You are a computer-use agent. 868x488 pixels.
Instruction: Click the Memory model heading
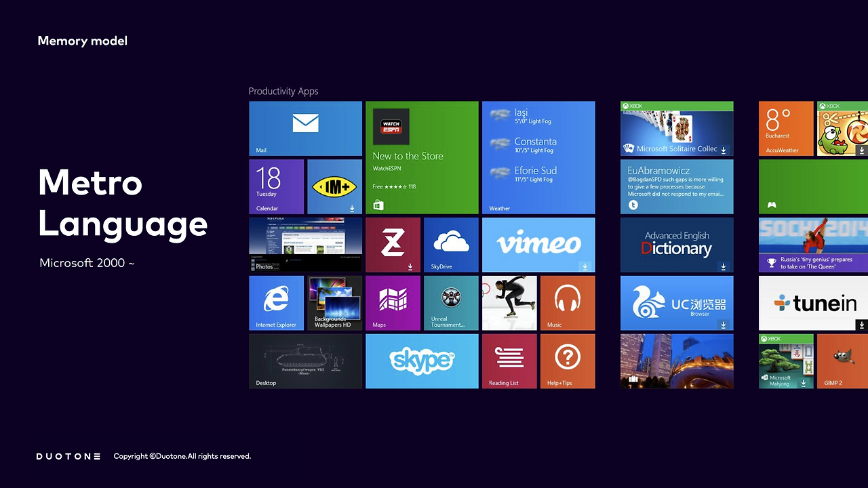tap(83, 41)
